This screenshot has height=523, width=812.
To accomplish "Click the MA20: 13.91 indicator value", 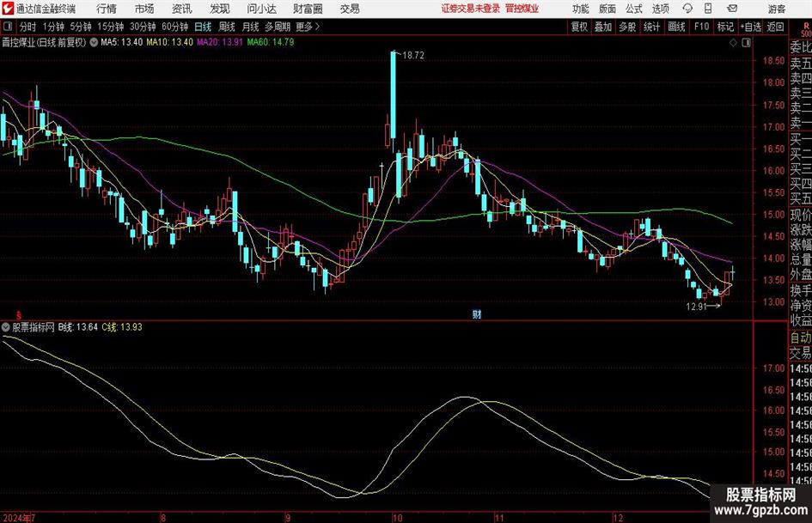I will (220, 42).
